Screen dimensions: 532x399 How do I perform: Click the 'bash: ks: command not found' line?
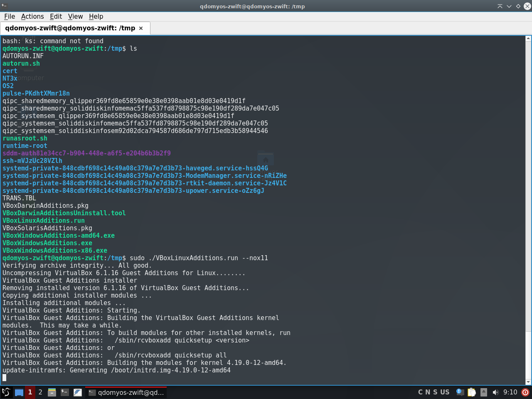point(53,41)
